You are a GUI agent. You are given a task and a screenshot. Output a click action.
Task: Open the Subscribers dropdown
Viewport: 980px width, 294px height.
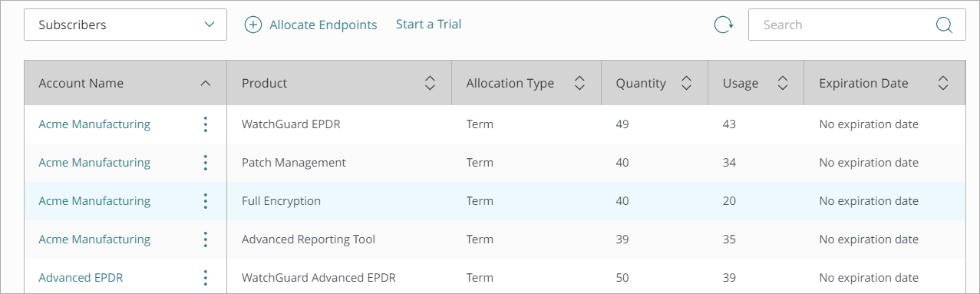click(125, 25)
